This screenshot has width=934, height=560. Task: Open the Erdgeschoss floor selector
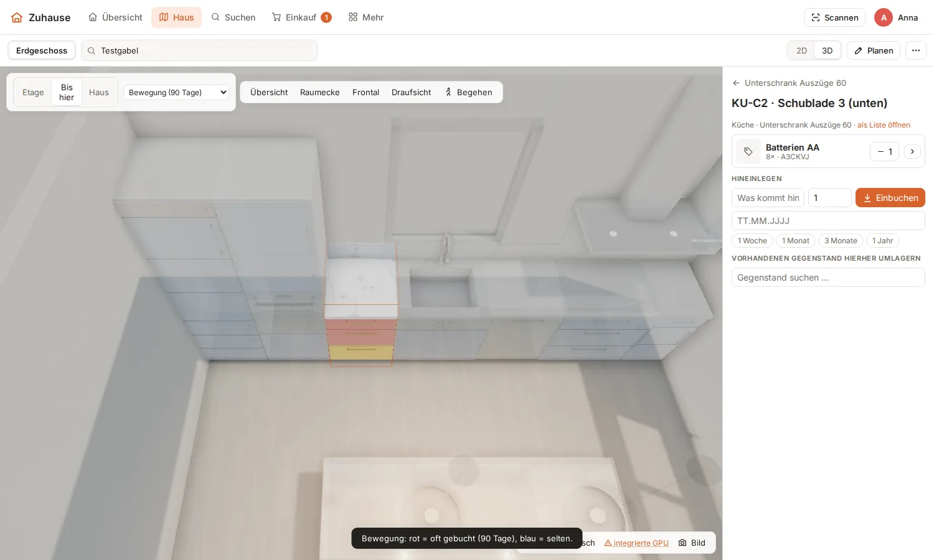click(x=42, y=50)
